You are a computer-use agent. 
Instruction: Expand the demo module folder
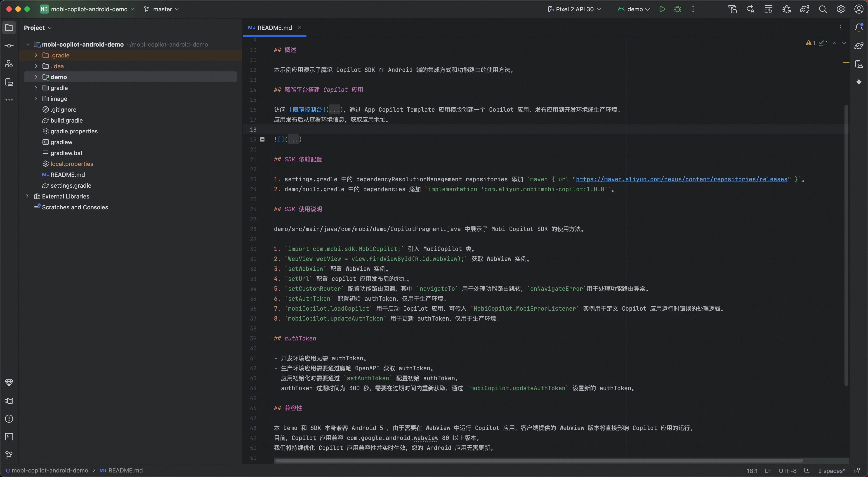click(x=36, y=77)
